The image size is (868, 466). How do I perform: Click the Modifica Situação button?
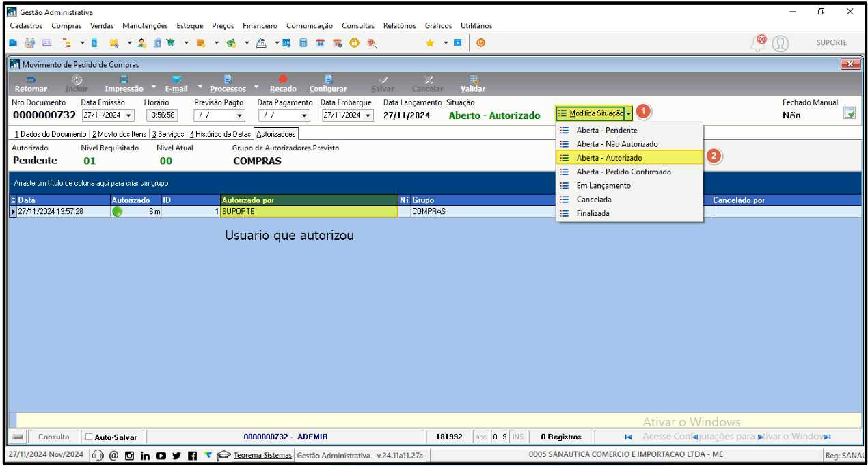[x=591, y=113]
